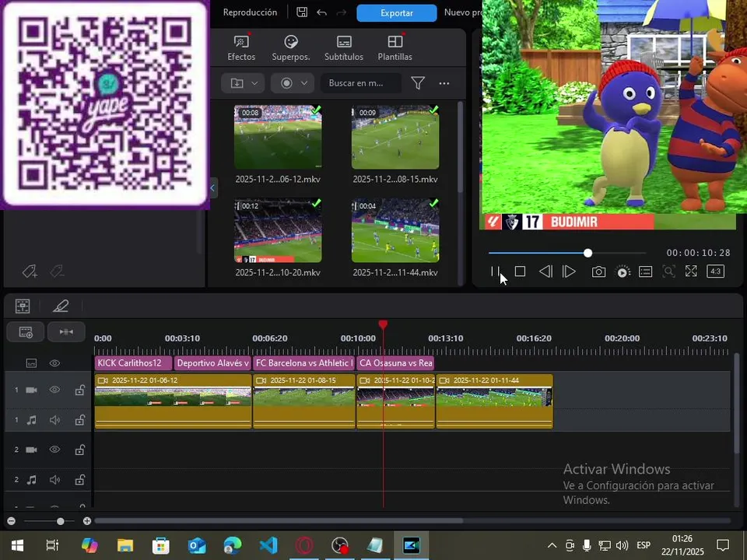The width and height of the screenshot is (747, 560).
Task: Mute audio track 2
Action: coord(54,480)
